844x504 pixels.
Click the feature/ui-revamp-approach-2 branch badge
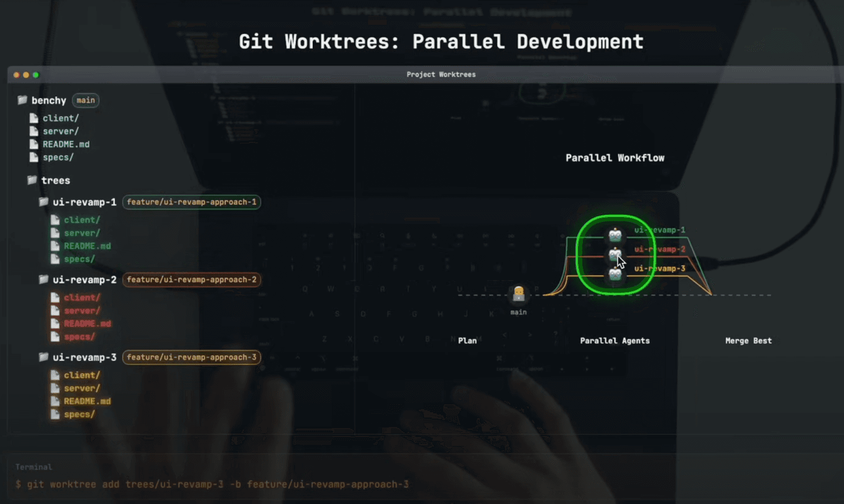point(191,279)
